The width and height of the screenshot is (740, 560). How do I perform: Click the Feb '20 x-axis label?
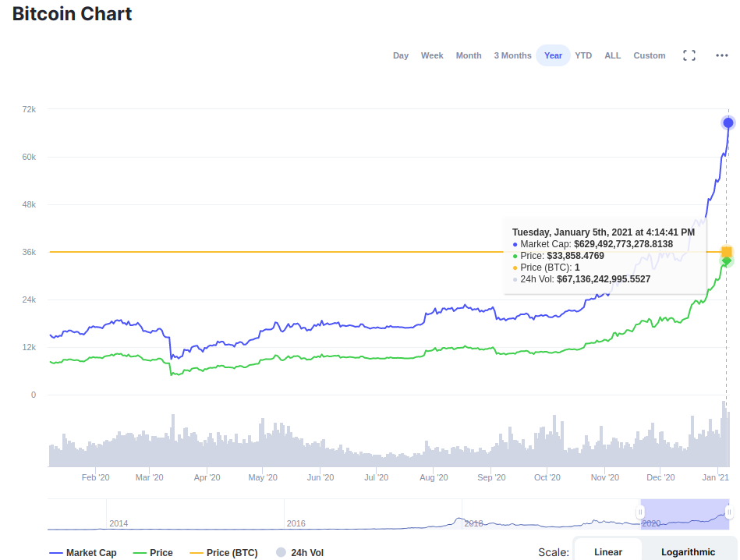[x=95, y=477]
